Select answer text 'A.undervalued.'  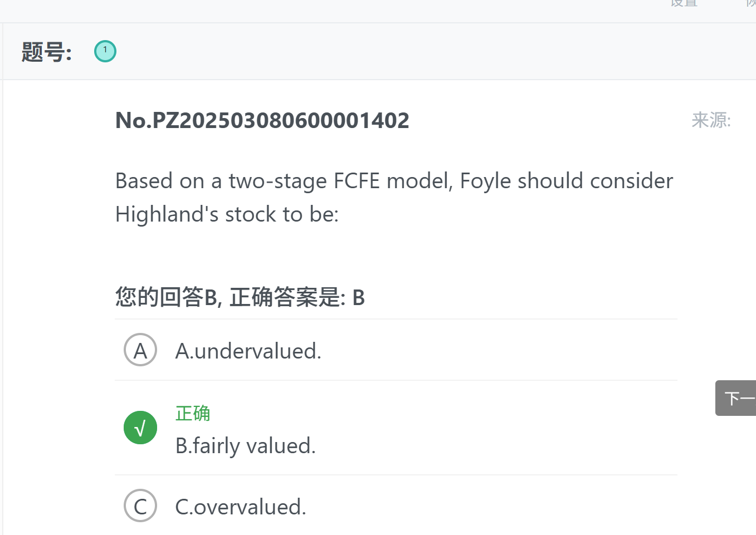point(248,351)
